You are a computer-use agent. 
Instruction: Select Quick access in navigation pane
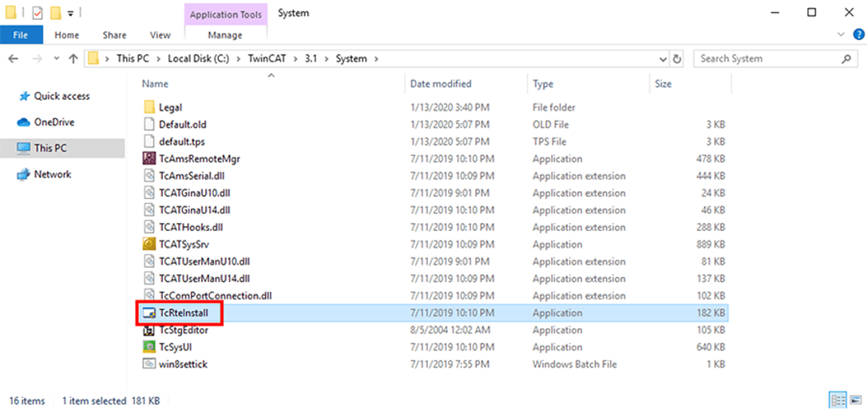coord(61,97)
